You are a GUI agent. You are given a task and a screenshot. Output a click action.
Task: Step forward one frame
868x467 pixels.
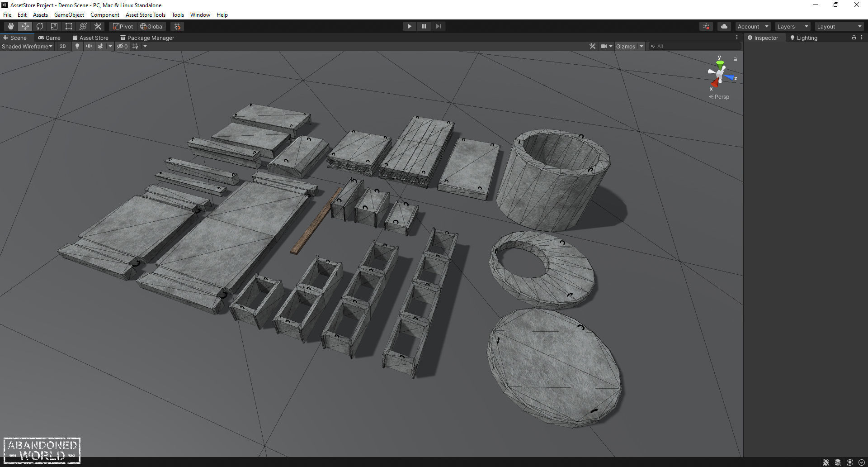tap(438, 26)
